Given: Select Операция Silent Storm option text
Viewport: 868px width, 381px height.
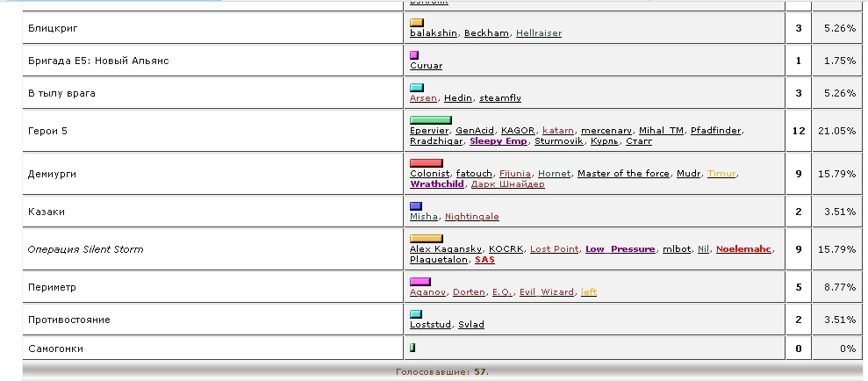Looking at the screenshot, I should point(85,249).
